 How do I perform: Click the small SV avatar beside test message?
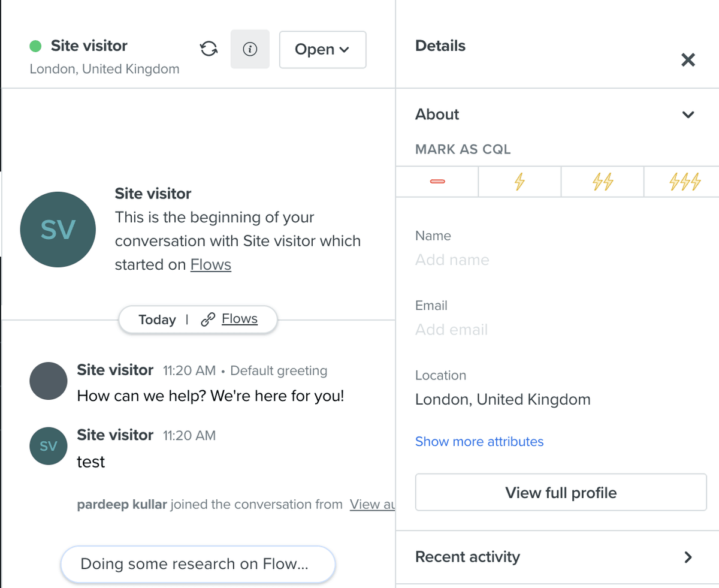(48, 446)
